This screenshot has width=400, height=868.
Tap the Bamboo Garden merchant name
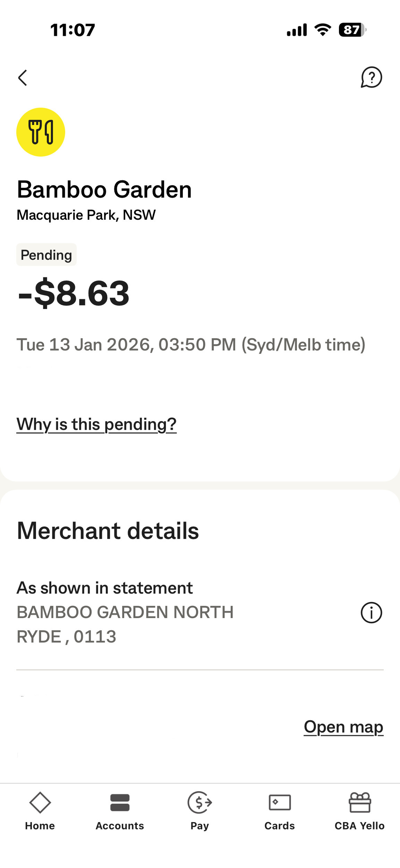coord(104,190)
